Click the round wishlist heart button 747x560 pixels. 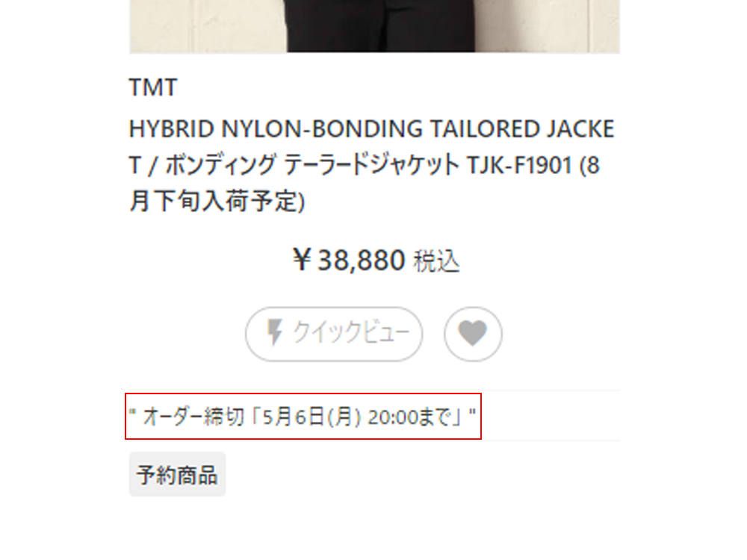[x=473, y=334]
